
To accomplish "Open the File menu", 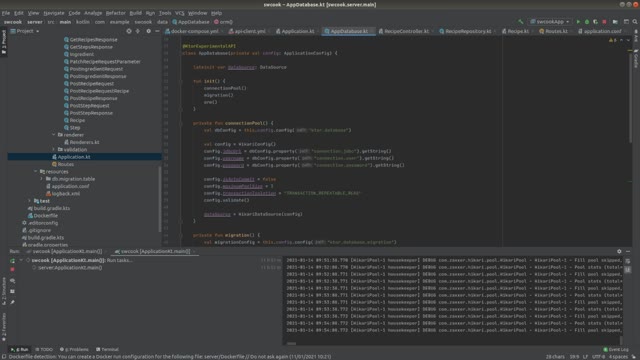I will click(x=6, y=13).
